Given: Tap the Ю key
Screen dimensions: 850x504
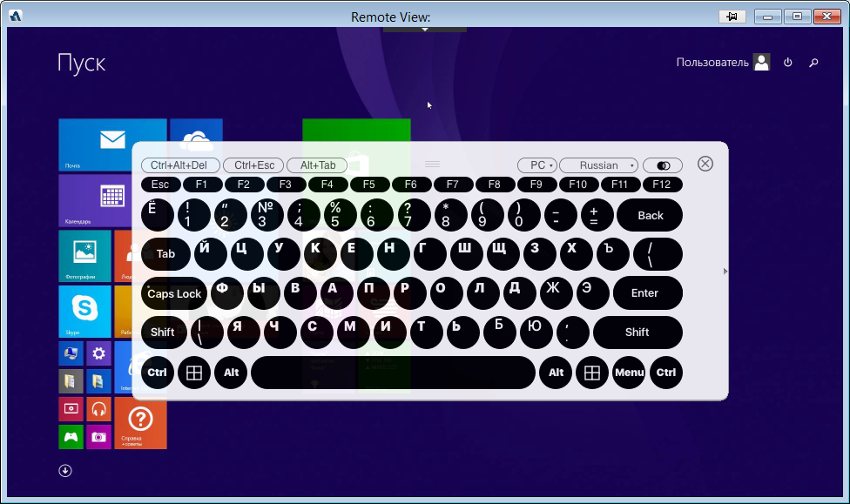Looking at the screenshot, I should (x=536, y=333).
